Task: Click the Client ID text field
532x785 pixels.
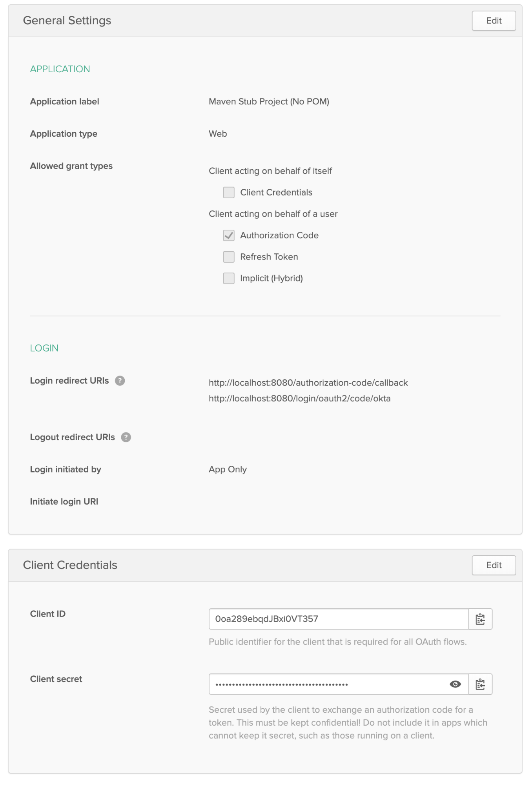Action: tap(338, 619)
